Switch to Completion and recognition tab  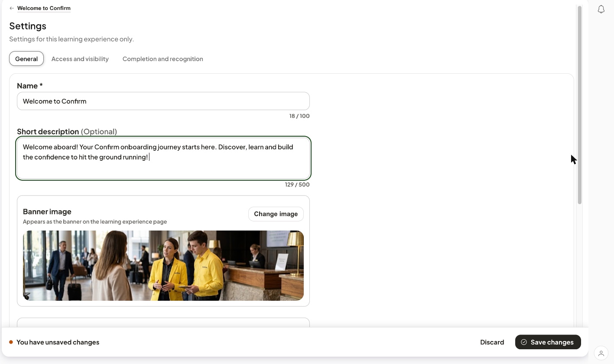163,59
